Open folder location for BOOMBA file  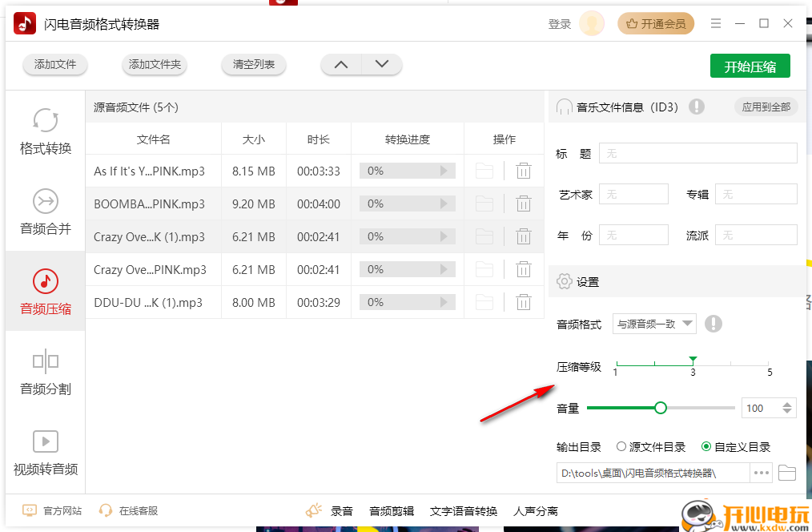484,204
